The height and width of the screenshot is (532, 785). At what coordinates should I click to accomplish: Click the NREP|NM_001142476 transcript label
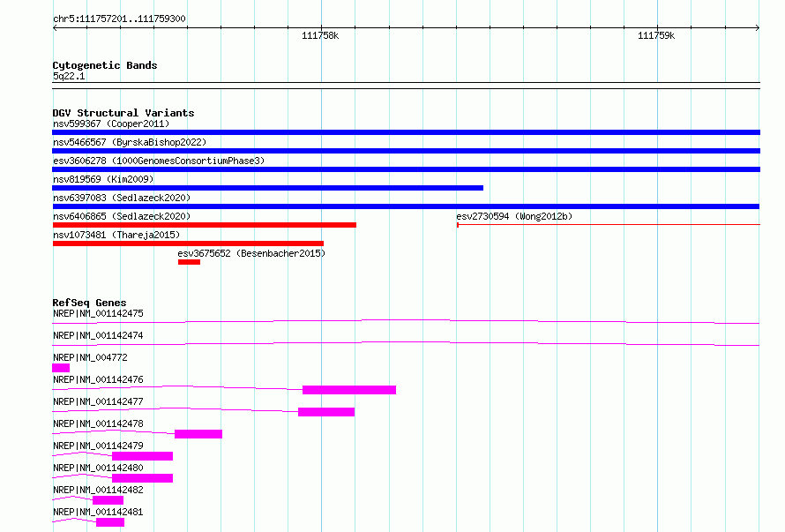coord(98,379)
